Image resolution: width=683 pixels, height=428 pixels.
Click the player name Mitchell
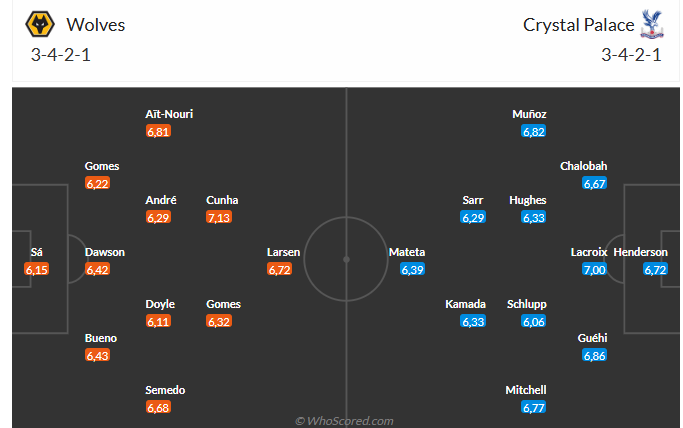526,390
